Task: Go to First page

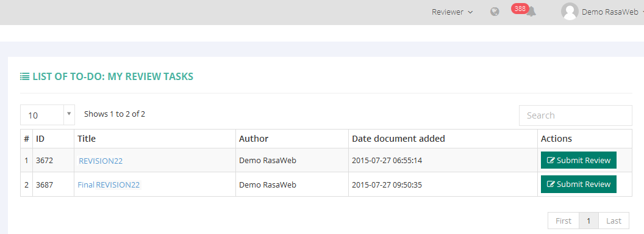Action: (563, 221)
